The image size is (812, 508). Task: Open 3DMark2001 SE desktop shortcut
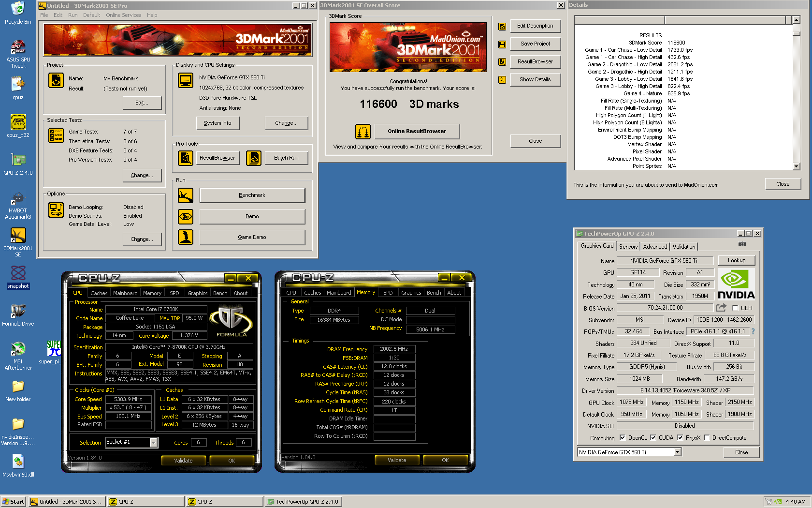pyautogui.click(x=18, y=242)
